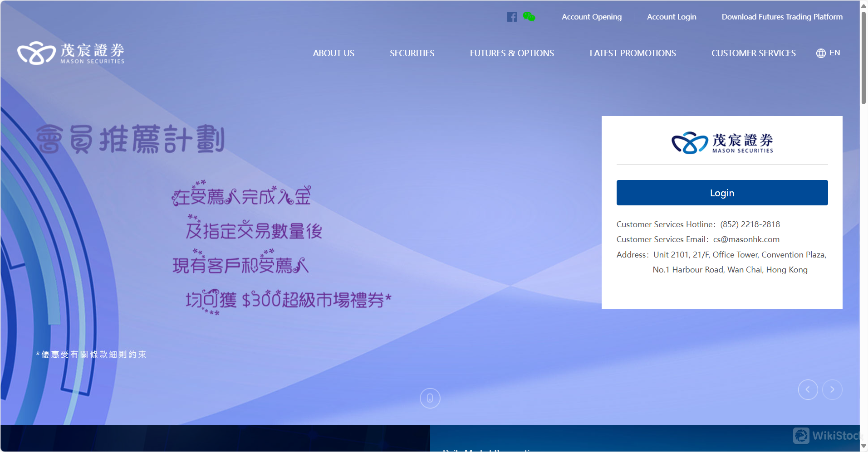Expand the About Us menu
The height and width of the screenshot is (452, 868).
pyautogui.click(x=333, y=53)
